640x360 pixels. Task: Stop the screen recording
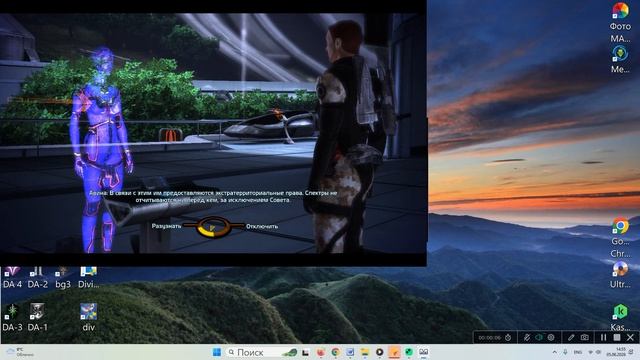[617, 338]
